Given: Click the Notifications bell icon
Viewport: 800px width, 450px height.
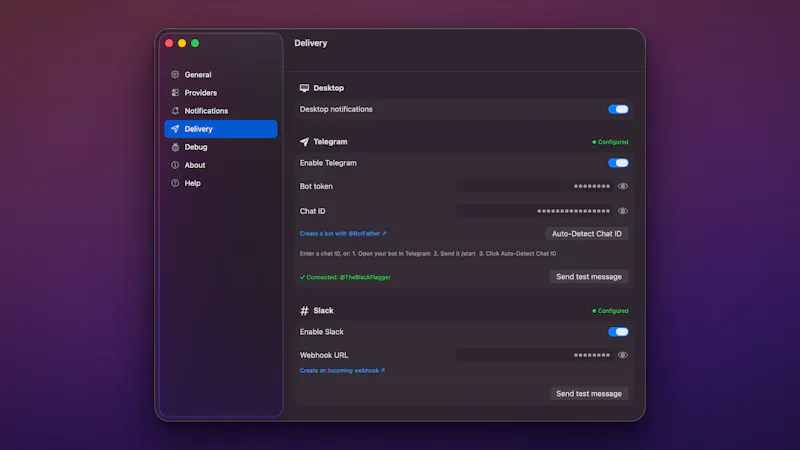Looking at the screenshot, I should click(175, 111).
